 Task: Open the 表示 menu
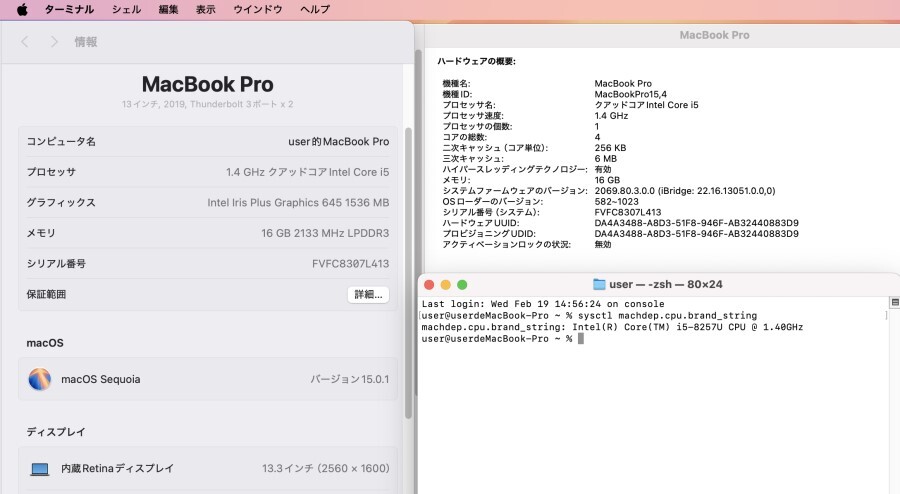point(205,9)
